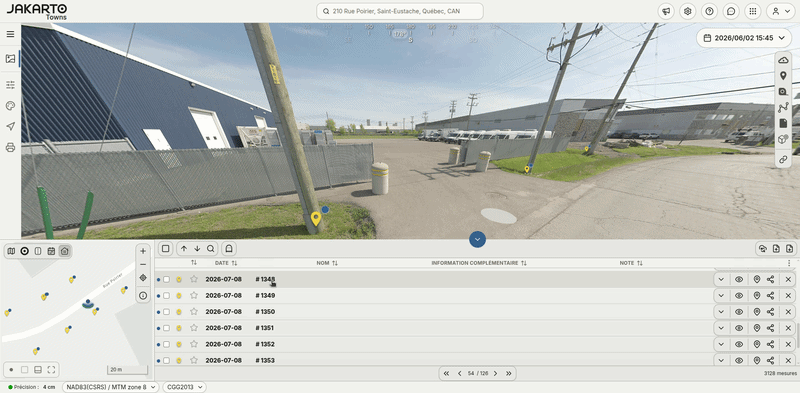Screen dimensions: 800x393
Task: Click the cloud icon in viewer toolbar
Action: 783,60
